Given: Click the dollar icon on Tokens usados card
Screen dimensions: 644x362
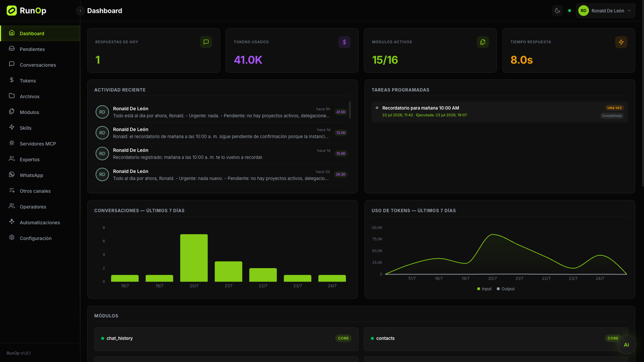Looking at the screenshot, I should [344, 42].
